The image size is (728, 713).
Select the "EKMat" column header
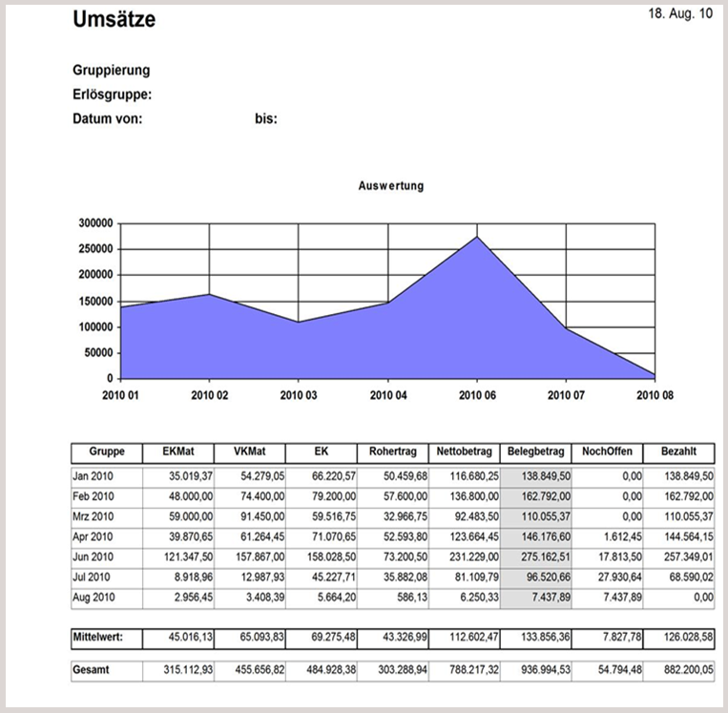click(178, 452)
